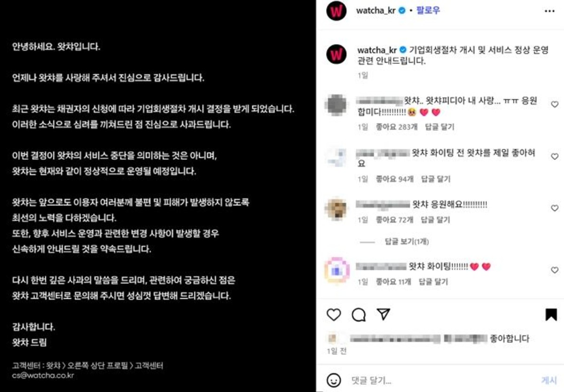Like the comment with 283 likes
This screenshot has height=392, width=564.
[x=555, y=104]
